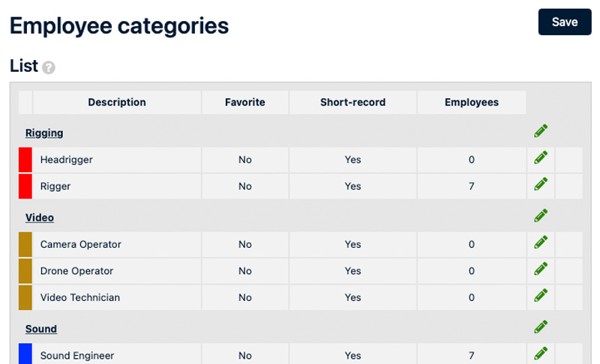
Task: Click the red color swatch for Headrigger
Action: click(x=25, y=160)
